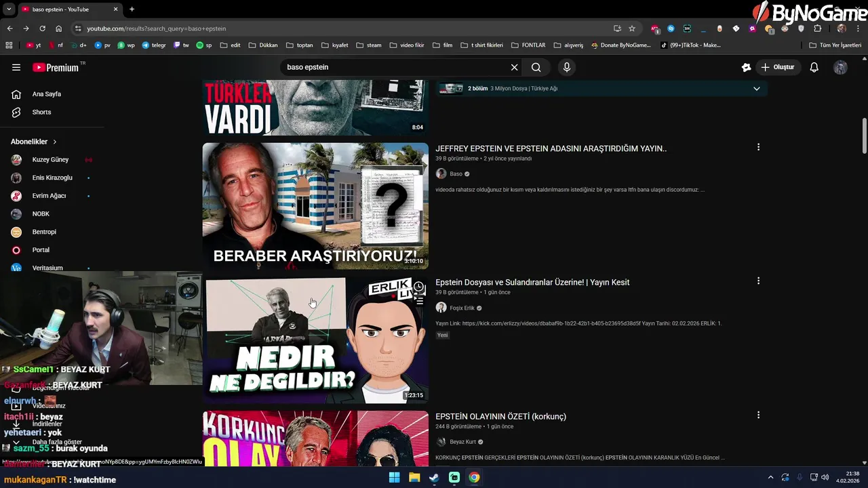Reload the page
Image resolution: width=868 pixels, height=488 pixels.
point(42,28)
